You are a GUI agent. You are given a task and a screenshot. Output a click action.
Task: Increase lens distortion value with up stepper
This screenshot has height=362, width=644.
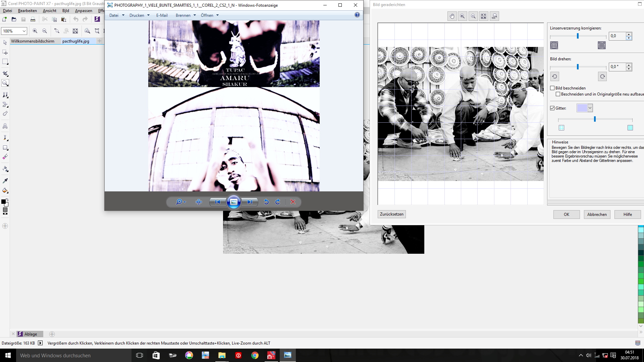pos(629,34)
